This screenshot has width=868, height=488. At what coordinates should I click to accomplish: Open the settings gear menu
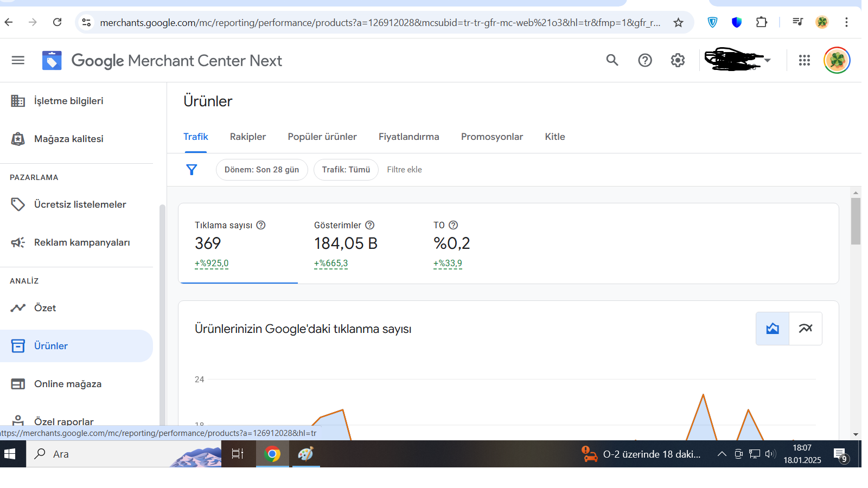pos(678,60)
